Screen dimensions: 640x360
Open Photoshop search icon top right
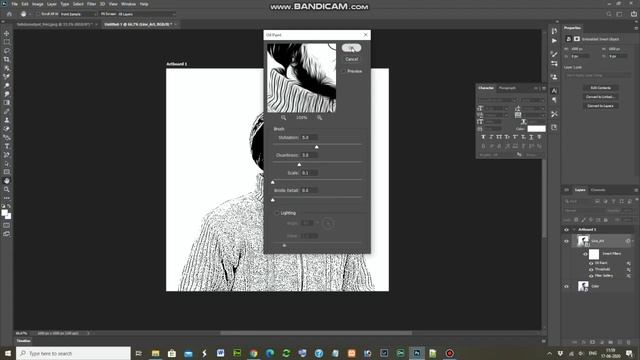click(x=609, y=14)
